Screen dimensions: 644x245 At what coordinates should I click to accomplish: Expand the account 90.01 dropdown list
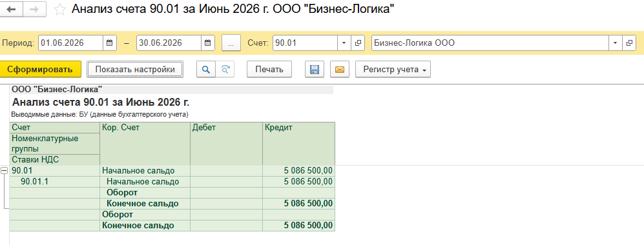pos(344,43)
